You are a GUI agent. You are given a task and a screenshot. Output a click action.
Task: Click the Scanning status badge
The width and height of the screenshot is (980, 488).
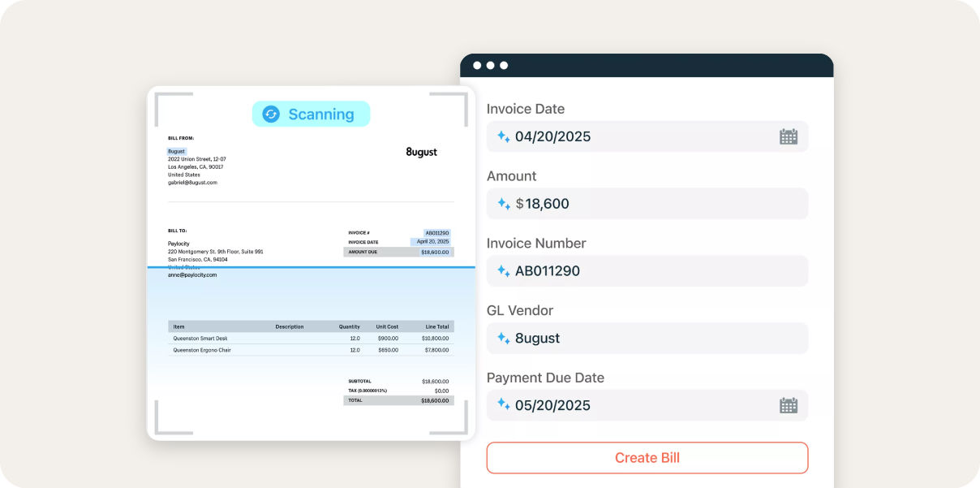311,114
